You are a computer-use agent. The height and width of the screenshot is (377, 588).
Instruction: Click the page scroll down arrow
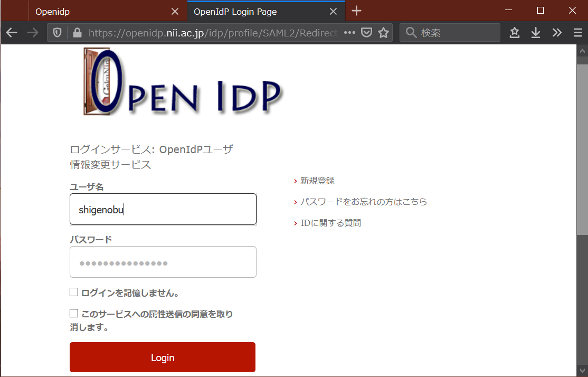582,370
